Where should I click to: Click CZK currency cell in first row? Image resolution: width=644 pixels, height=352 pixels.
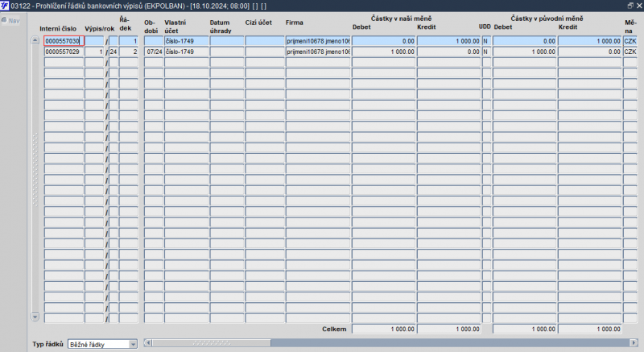tap(630, 41)
